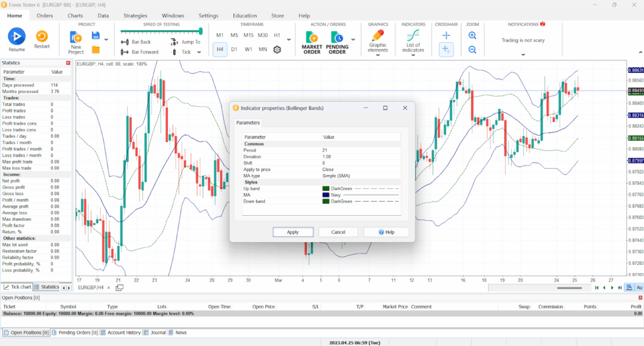Create a New Project
Screen dimensions: 644x346
[76, 43]
